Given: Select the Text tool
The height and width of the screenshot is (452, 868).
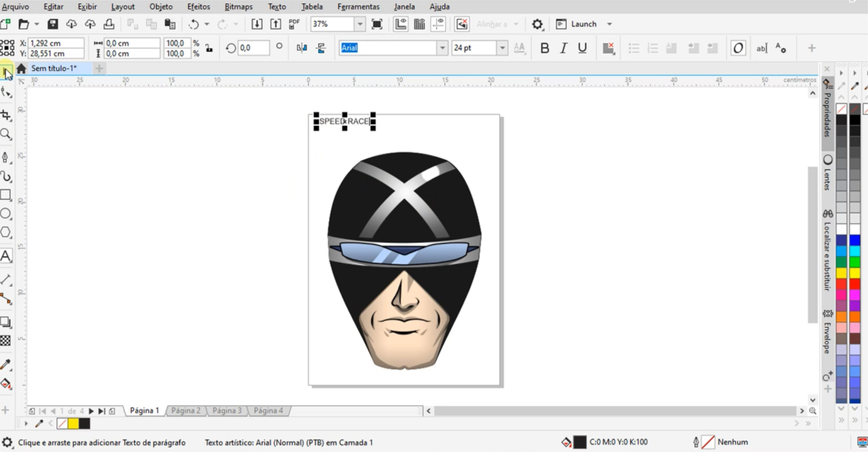Looking at the screenshot, I should (6, 256).
